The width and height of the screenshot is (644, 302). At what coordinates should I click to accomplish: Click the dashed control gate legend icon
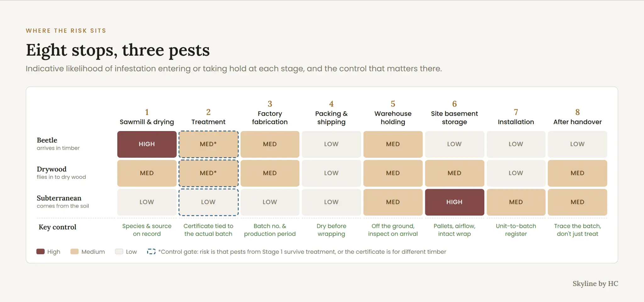(x=151, y=251)
